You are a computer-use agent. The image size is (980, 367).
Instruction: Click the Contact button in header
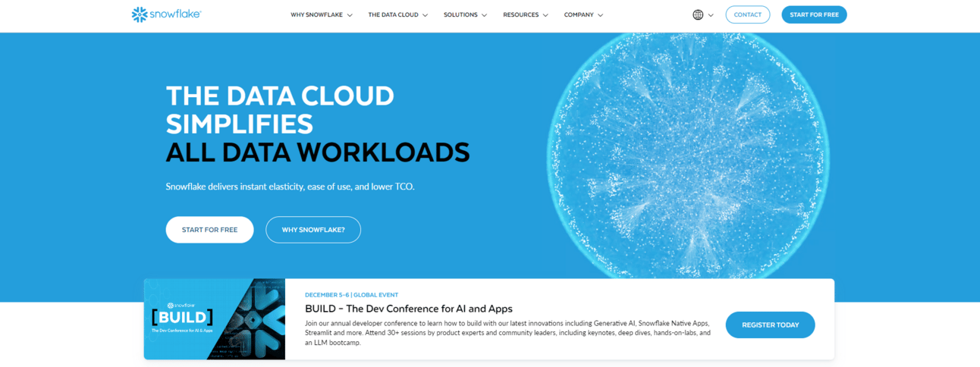tap(748, 14)
